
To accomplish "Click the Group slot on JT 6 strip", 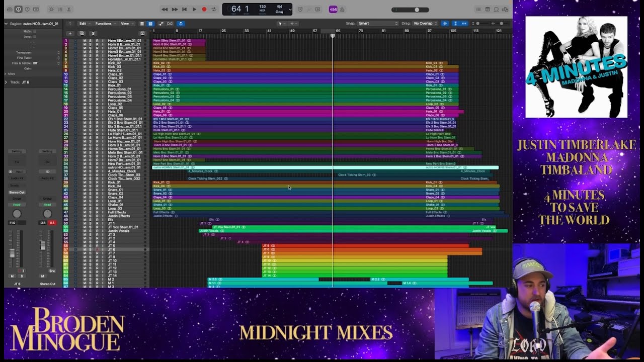I will tap(17, 199).
